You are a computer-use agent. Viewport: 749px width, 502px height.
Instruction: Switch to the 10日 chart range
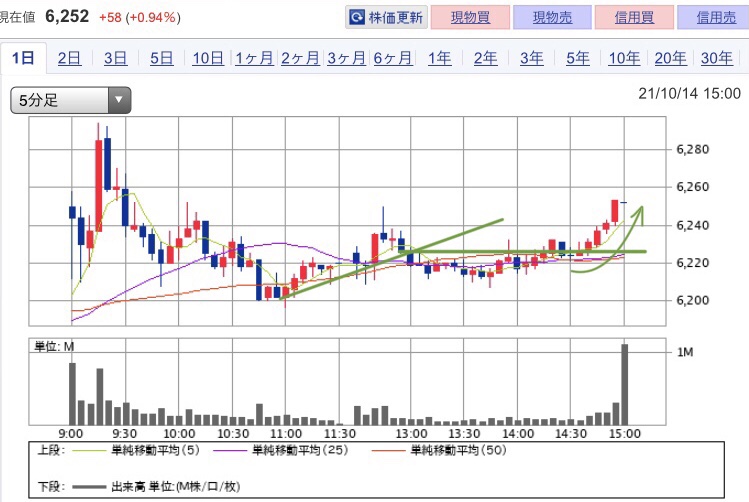208,58
